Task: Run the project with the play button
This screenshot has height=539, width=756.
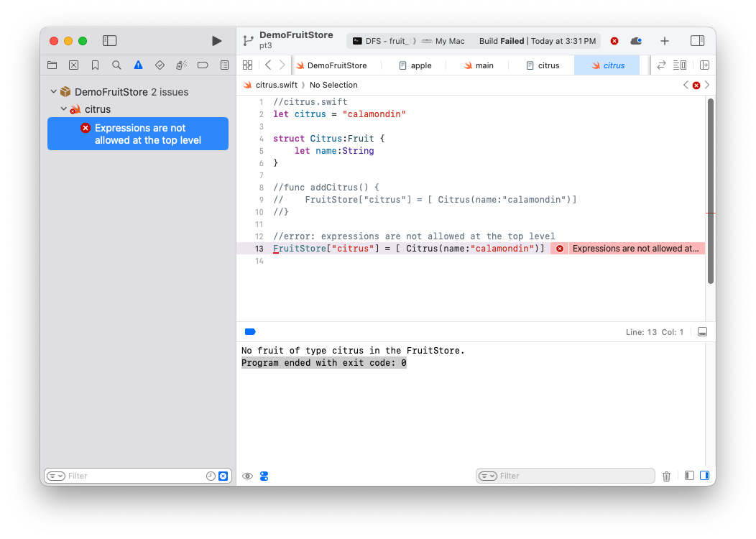Action: click(x=217, y=41)
